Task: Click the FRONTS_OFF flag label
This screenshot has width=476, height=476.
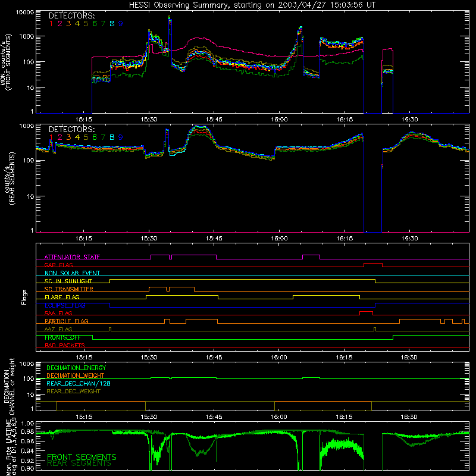Action: point(62,337)
